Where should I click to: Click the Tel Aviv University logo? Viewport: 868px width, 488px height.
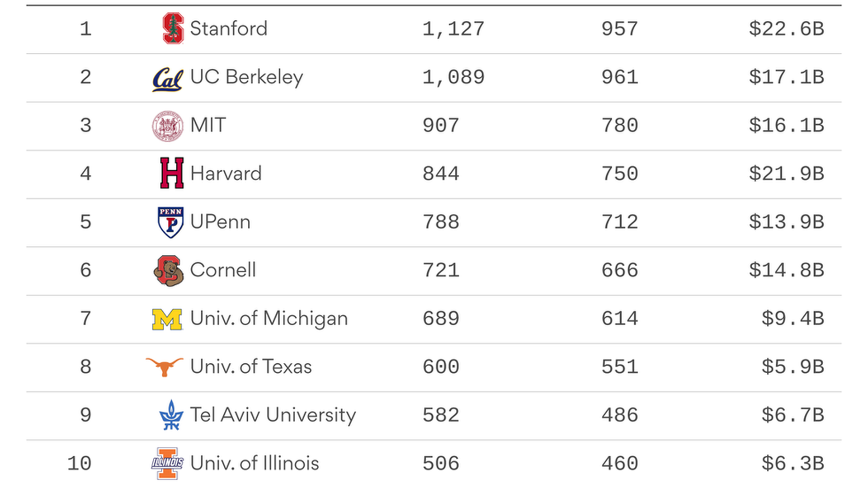pos(171,415)
